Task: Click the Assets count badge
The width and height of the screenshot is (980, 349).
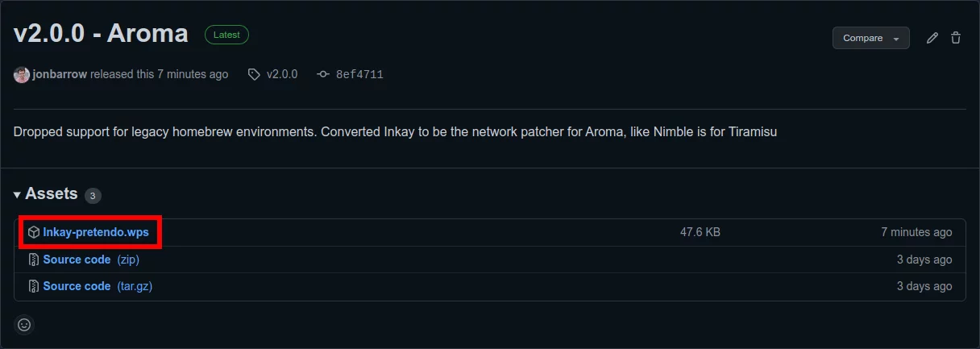Action: pyautogui.click(x=93, y=196)
